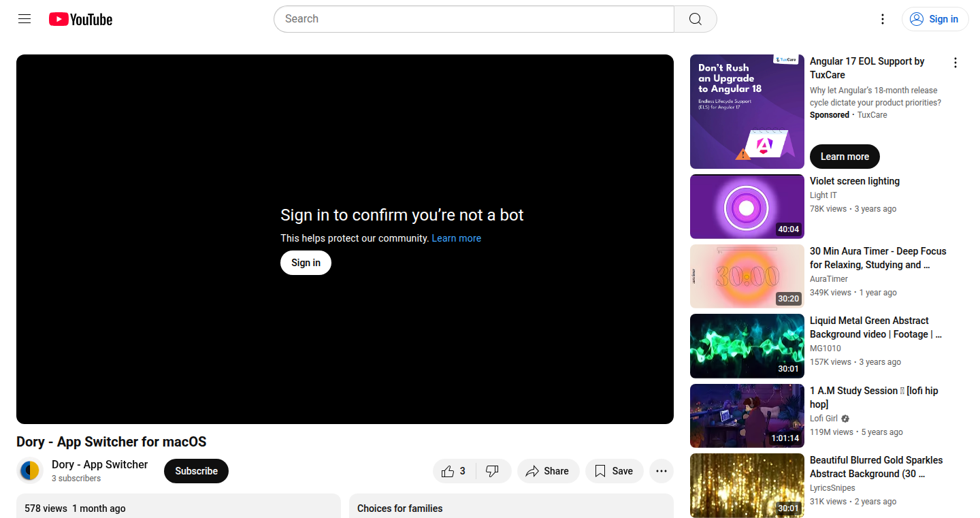980x518 pixels.
Task: Play Beautiful Blurred Gold Sparkles thumbnail
Action: 747,485
